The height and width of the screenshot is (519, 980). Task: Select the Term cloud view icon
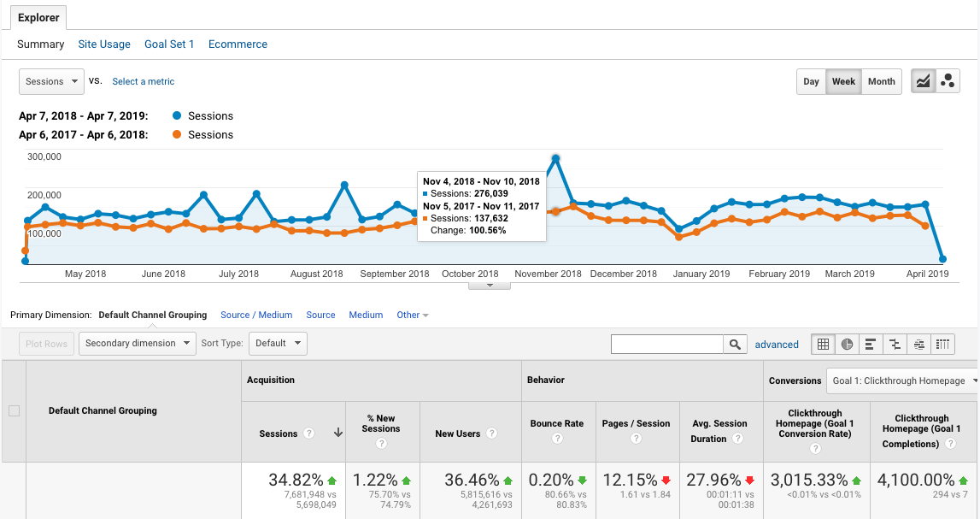pyautogui.click(x=918, y=344)
